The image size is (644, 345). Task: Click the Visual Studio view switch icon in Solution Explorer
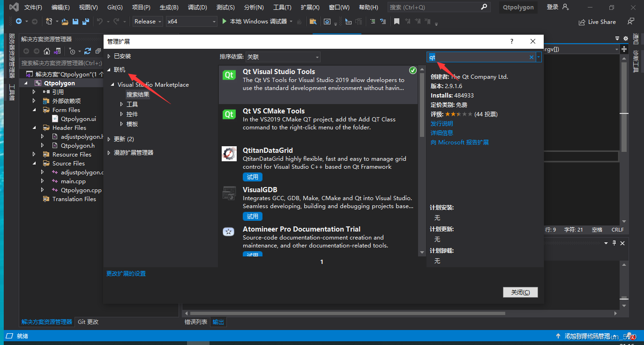57,51
